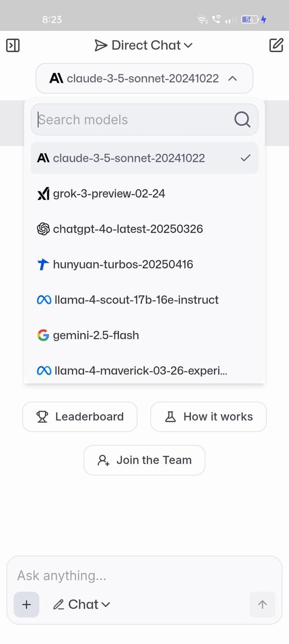The width and height of the screenshot is (289, 644).
Task: Start a new chat with the edit icon
Action: click(x=276, y=45)
